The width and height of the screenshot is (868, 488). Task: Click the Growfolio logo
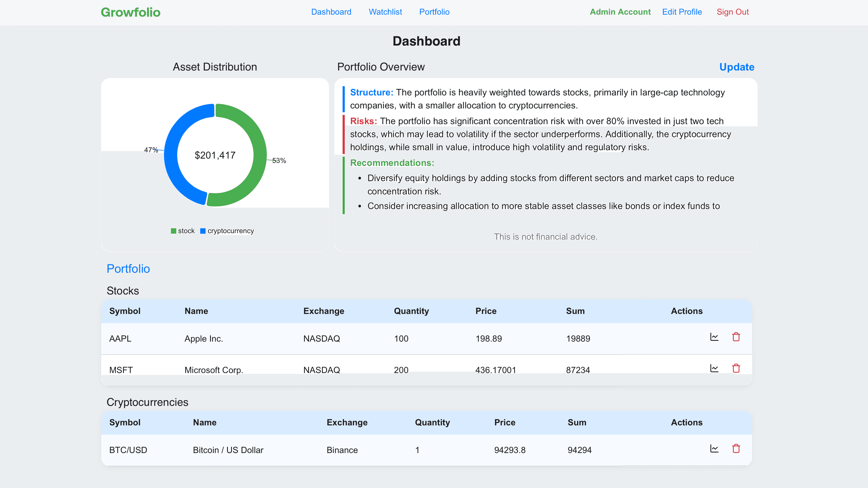pyautogui.click(x=130, y=12)
